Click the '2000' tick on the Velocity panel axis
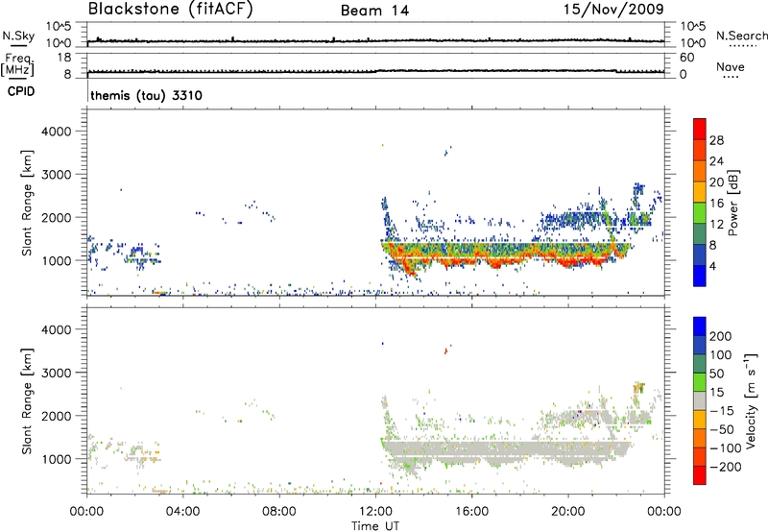The image size is (768, 532). pos(57,416)
